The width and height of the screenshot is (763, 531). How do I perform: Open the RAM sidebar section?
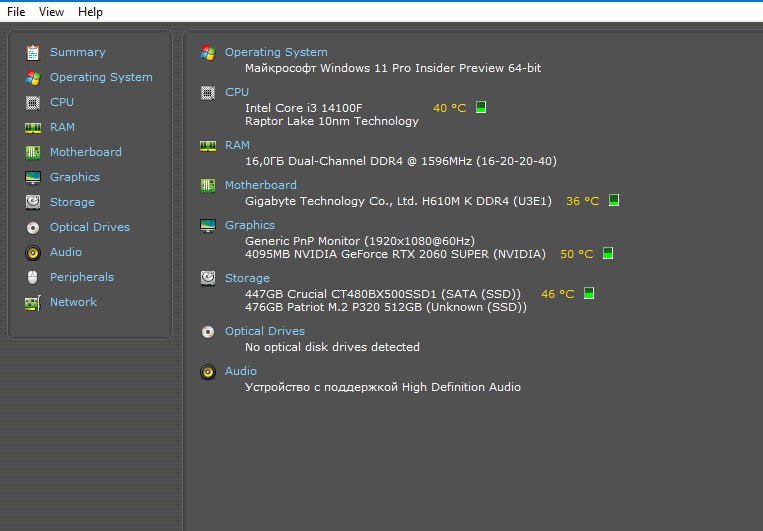pos(62,127)
